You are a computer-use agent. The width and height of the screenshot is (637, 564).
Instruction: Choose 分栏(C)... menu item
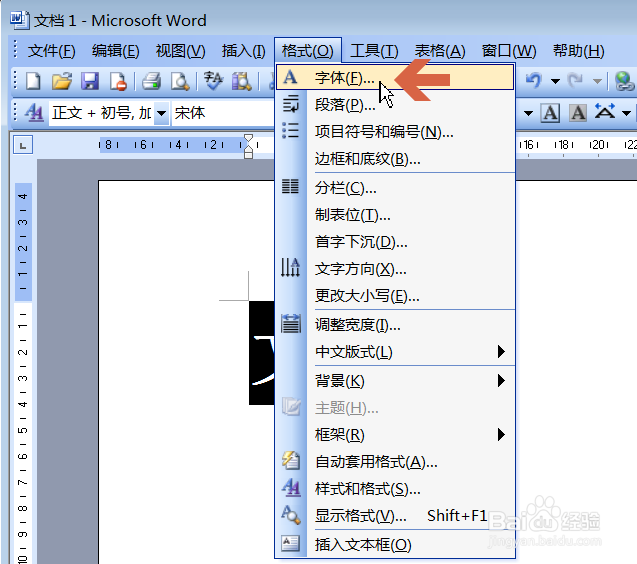395,188
